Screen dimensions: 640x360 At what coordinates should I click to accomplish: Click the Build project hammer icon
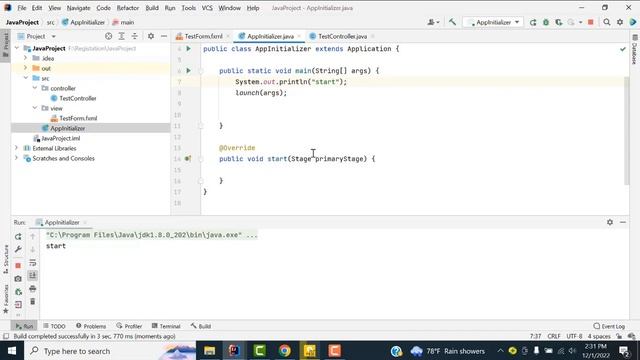pyautogui.click(x=452, y=22)
